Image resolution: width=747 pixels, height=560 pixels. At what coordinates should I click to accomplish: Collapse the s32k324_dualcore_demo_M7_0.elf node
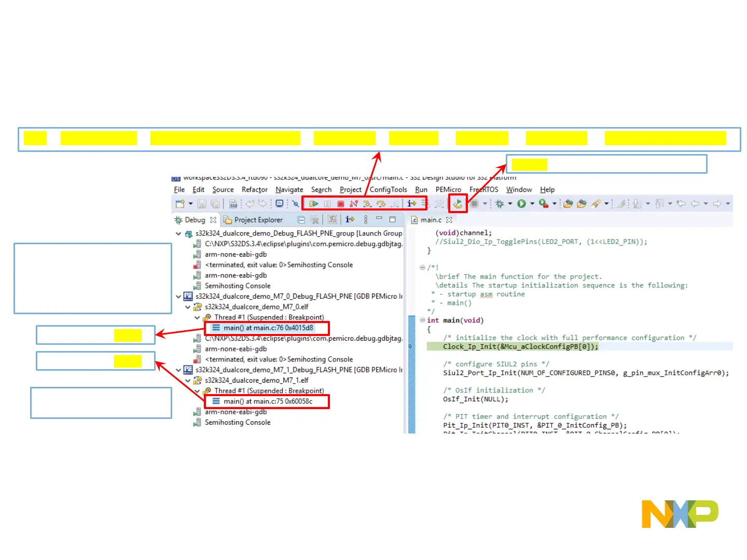188,307
